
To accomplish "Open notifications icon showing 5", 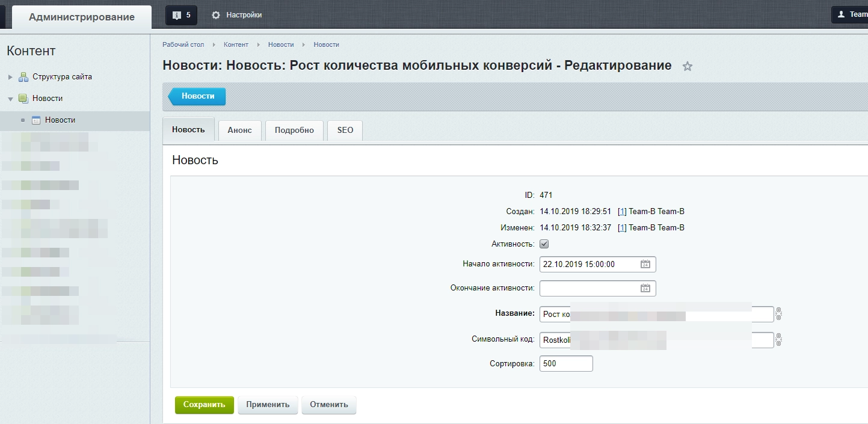I will pos(181,15).
